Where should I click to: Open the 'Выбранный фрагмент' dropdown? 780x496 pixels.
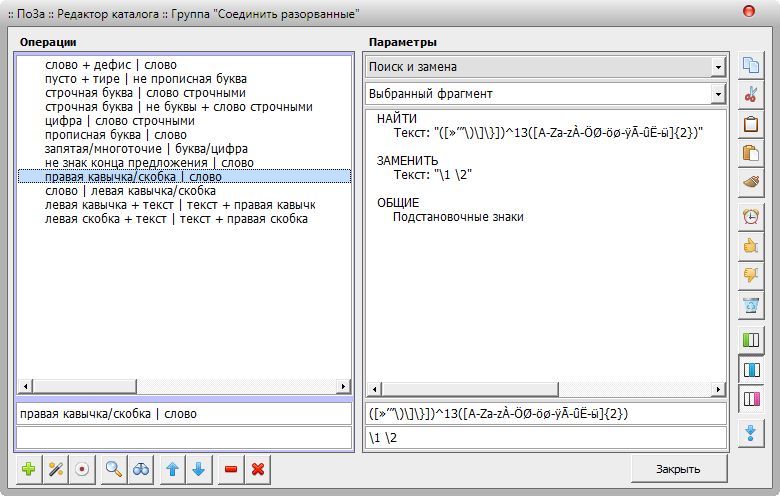(718, 94)
